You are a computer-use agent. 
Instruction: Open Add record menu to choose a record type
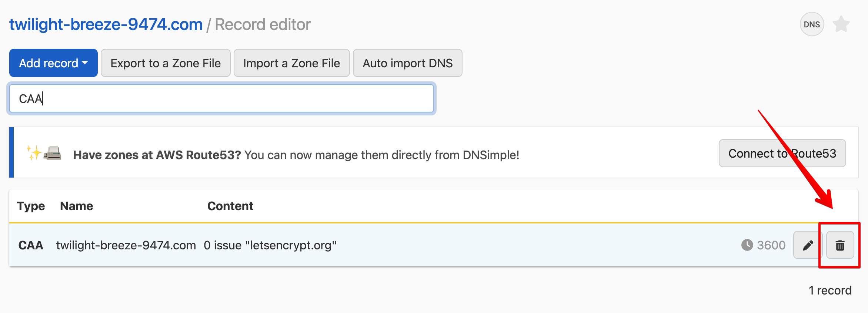[x=53, y=63]
